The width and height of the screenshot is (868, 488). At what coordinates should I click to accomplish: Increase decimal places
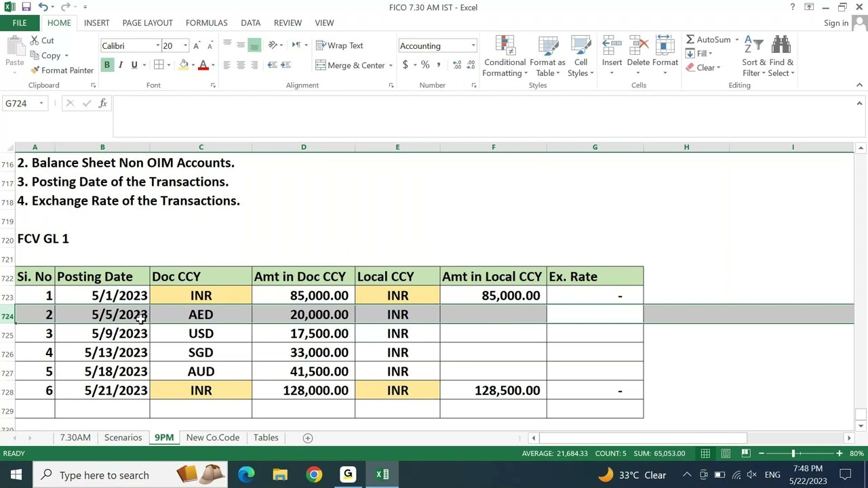click(457, 65)
